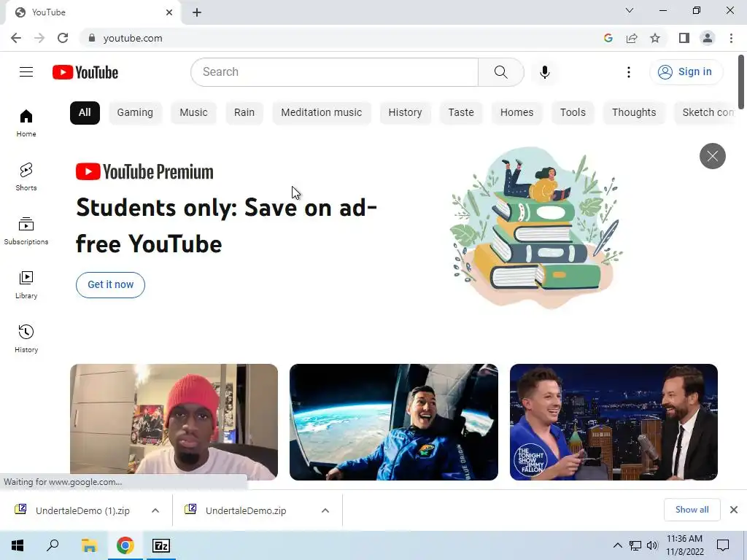Open File Explorer from taskbar
The height and width of the screenshot is (560, 747).
pos(89,545)
